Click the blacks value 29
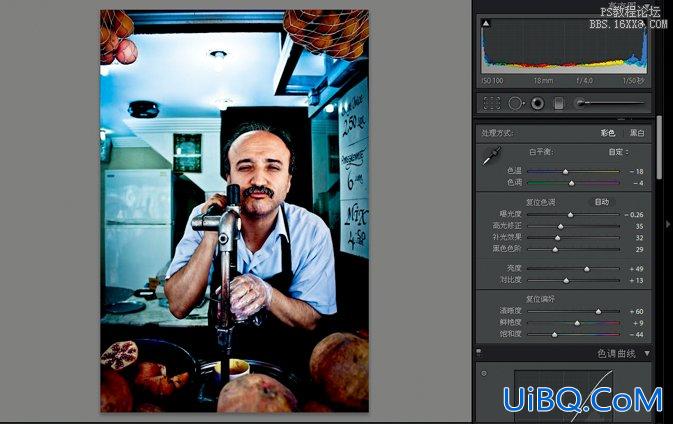The image size is (673, 424). [640, 249]
